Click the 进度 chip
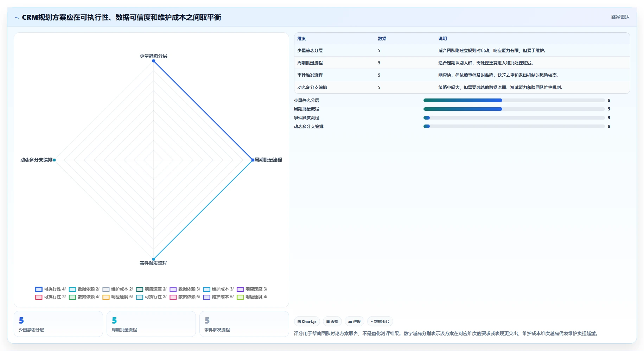 tap(355, 321)
